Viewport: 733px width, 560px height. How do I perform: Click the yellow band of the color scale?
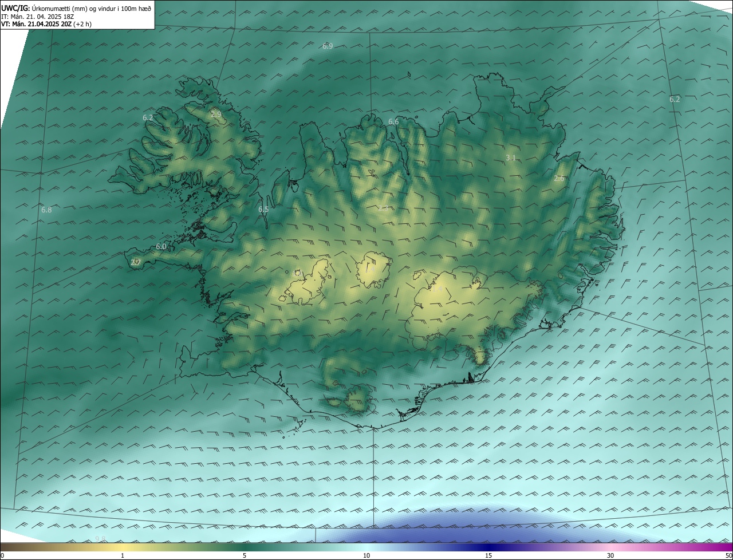(x=123, y=547)
